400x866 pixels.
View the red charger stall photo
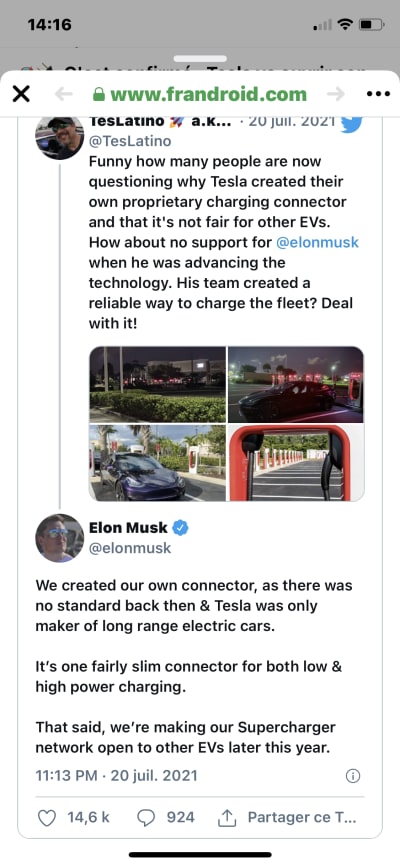(296, 463)
